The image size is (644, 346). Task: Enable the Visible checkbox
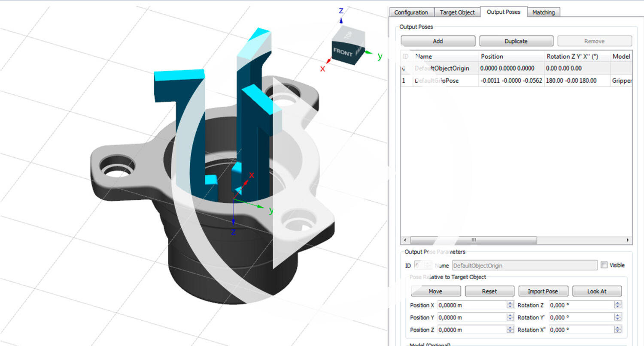pos(605,265)
